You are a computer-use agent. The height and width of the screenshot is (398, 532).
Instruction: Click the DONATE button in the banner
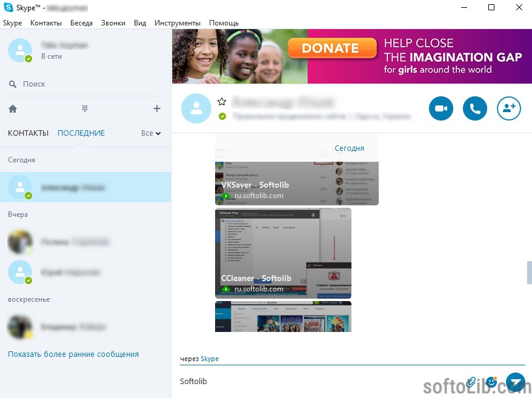(332, 48)
